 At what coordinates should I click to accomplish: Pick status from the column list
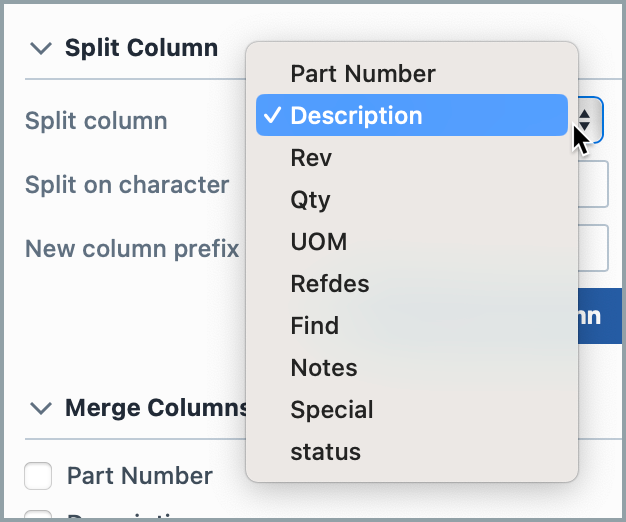pos(412,452)
